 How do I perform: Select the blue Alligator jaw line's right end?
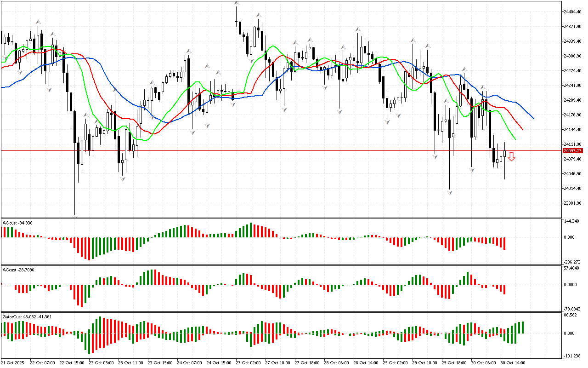[533, 118]
